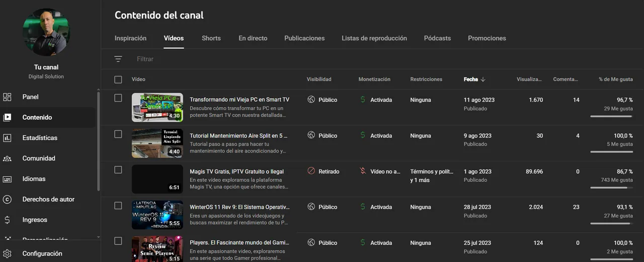
Task: Check the box for Players Gaming video
Action: [x=118, y=241]
